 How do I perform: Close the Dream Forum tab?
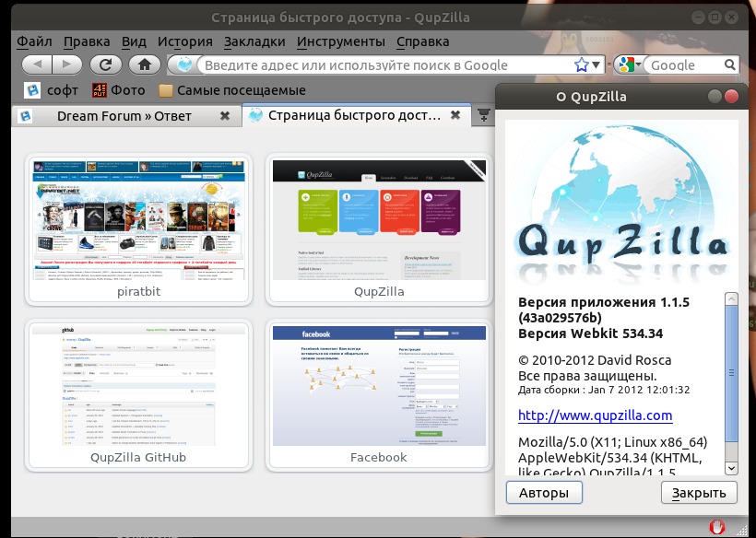(x=225, y=115)
